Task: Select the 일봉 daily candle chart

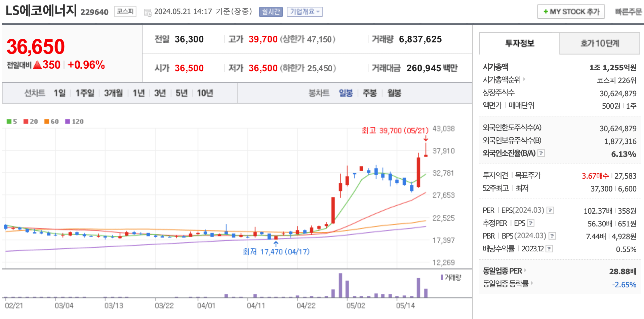Action: 346,93
